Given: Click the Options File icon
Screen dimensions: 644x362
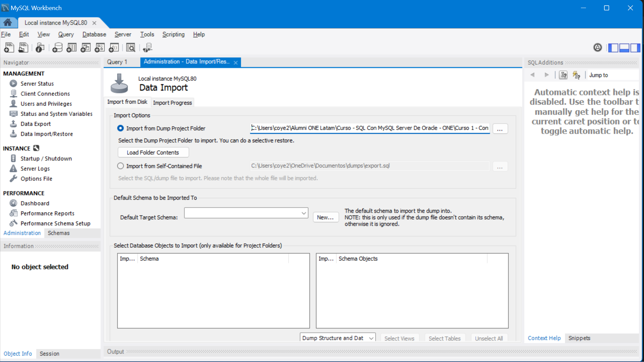Looking at the screenshot, I should pos(13,179).
